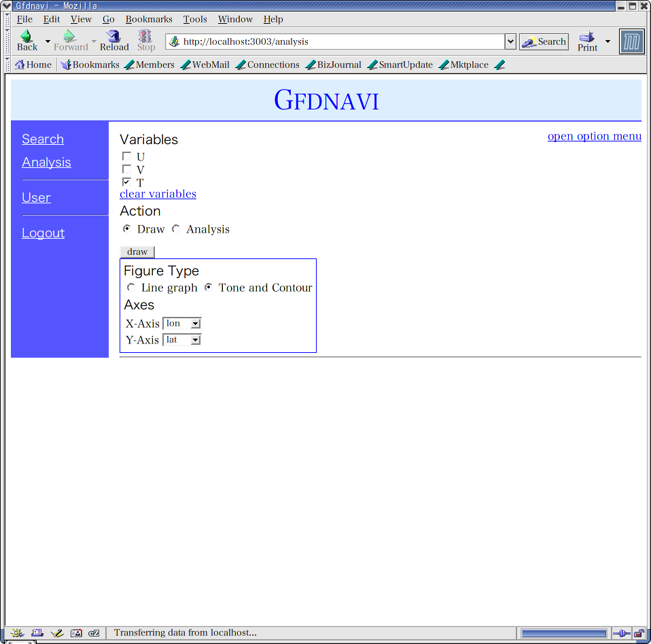Select the Draw action radio button
This screenshot has width=651, height=644.
point(127,228)
